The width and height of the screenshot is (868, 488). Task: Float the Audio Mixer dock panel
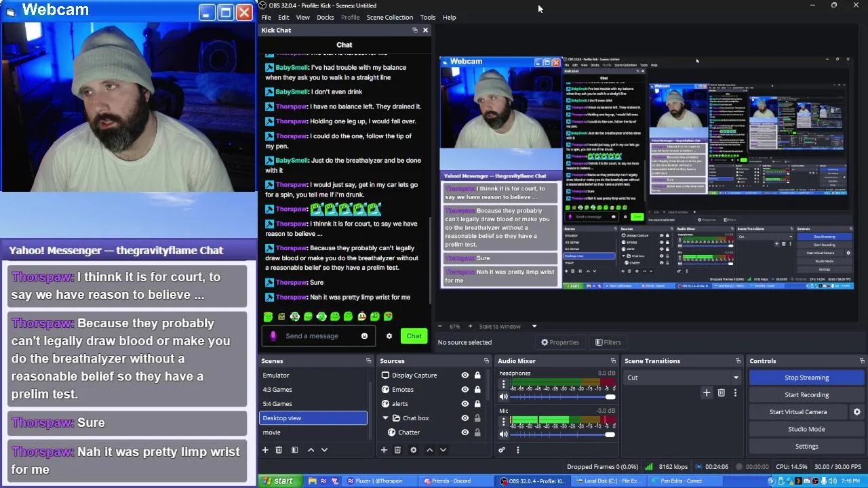613,361
